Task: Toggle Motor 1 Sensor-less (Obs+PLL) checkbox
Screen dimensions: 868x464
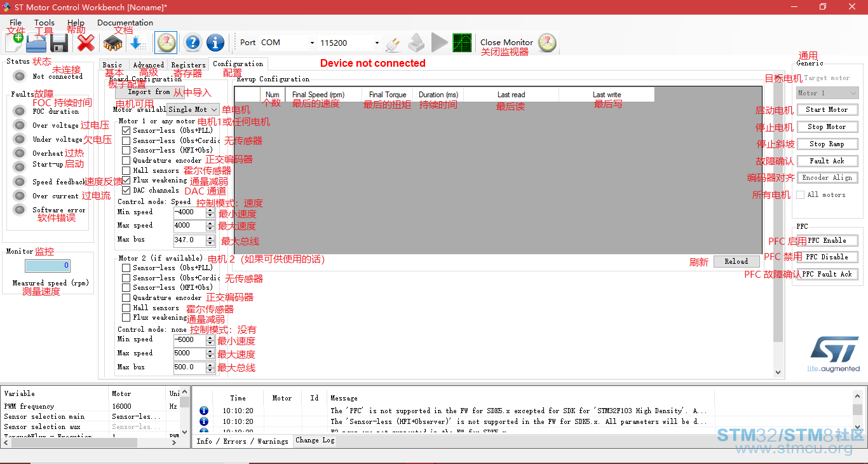Action: point(126,130)
